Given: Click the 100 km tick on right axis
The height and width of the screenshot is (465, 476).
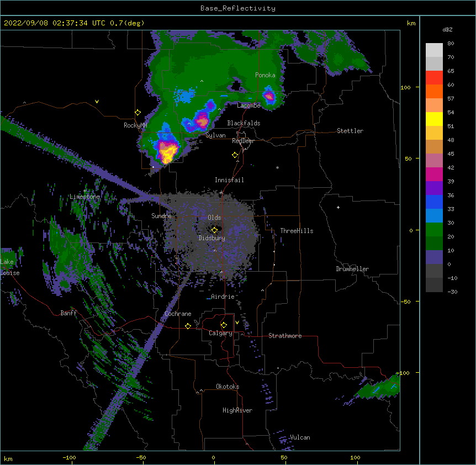Looking at the screenshot, I should 405,87.
